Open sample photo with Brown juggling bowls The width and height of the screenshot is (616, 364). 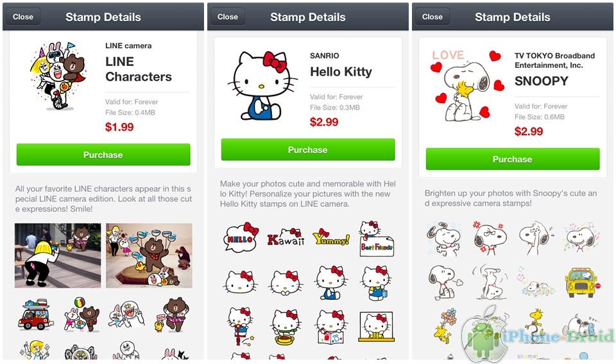[149, 256]
